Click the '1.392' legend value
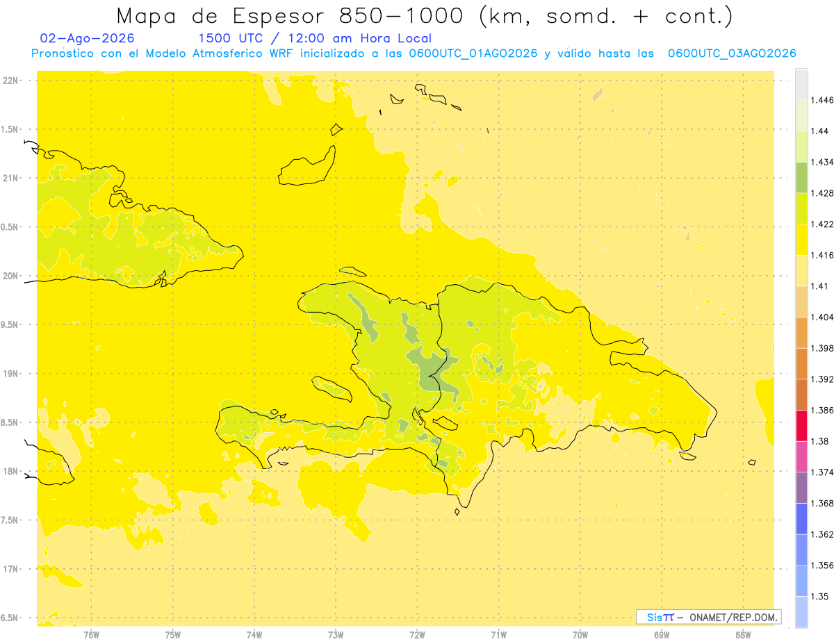Image resolution: width=834 pixels, height=644 pixels. [823, 379]
